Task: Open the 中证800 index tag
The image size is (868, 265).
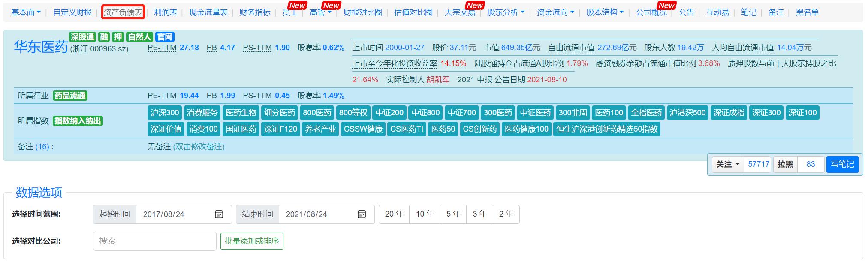Action: [425, 113]
